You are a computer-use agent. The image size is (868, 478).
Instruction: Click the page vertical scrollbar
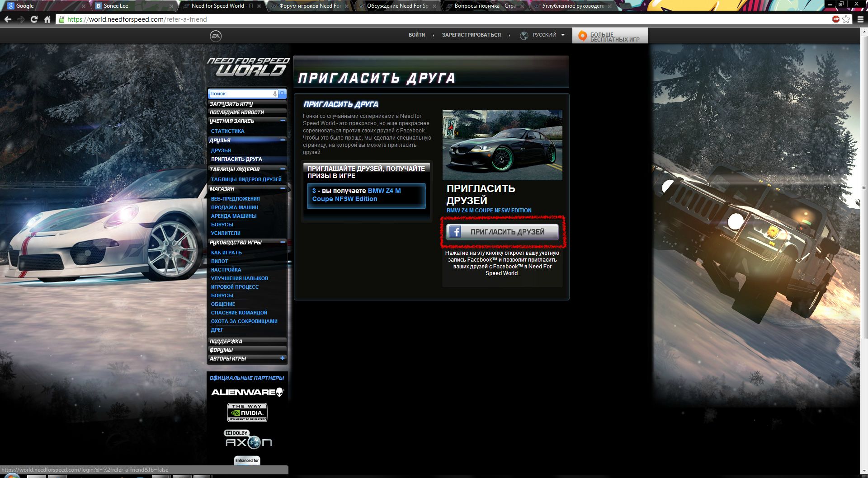pos(864,187)
